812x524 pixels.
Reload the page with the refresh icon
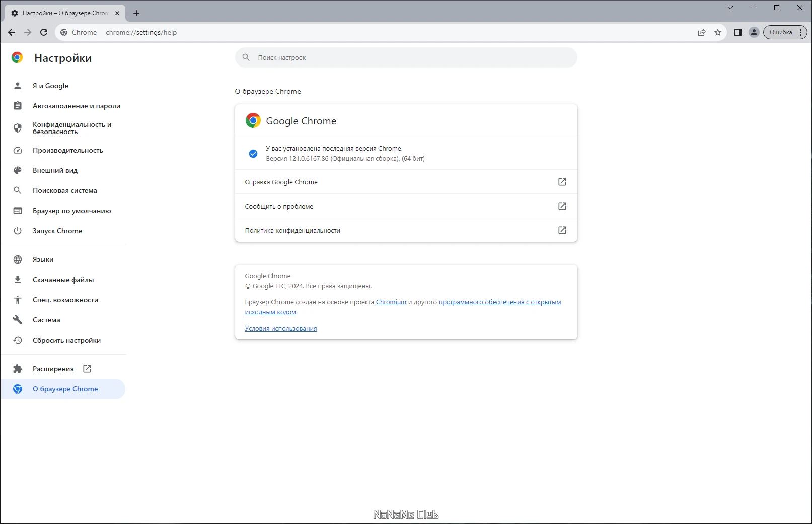(44, 32)
